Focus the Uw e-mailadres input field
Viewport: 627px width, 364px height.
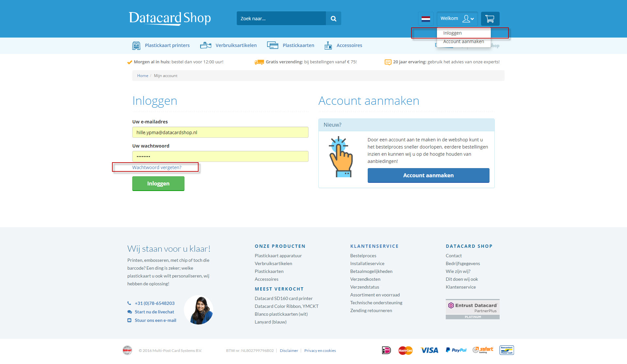(x=220, y=132)
